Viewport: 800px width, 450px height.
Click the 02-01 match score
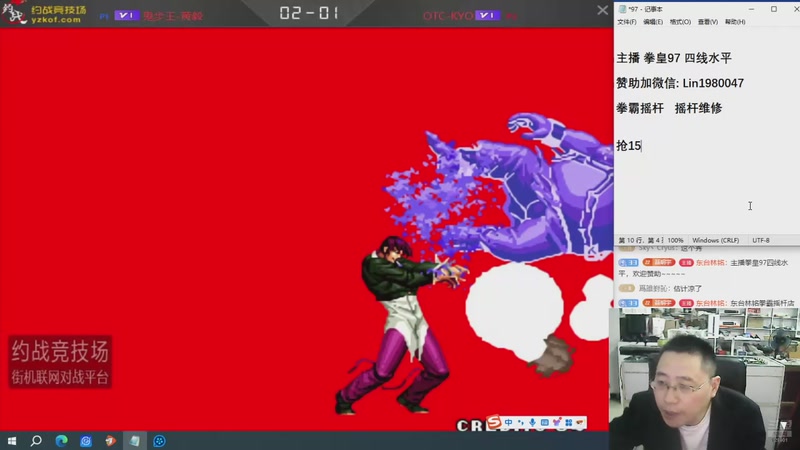[x=309, y=13]
